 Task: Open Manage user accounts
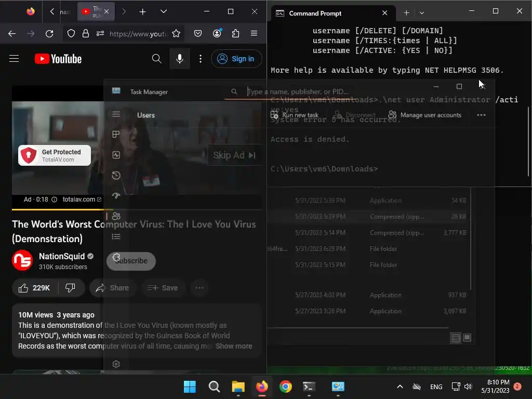[x=425, y=115]
